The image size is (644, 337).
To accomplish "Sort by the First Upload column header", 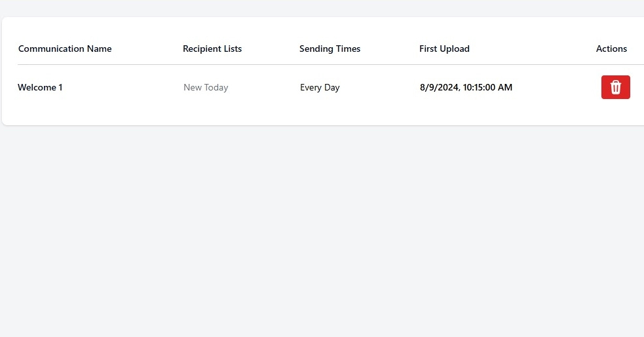I will (x=444, y=49).
